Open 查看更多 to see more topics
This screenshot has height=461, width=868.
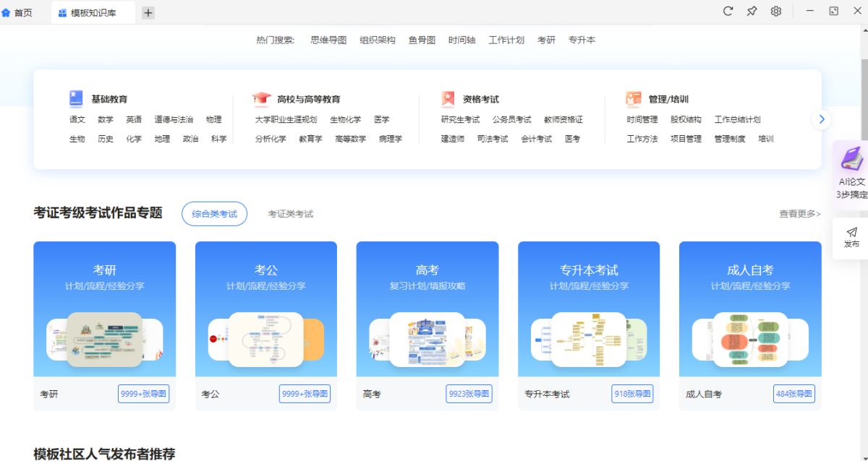(799, 214)
